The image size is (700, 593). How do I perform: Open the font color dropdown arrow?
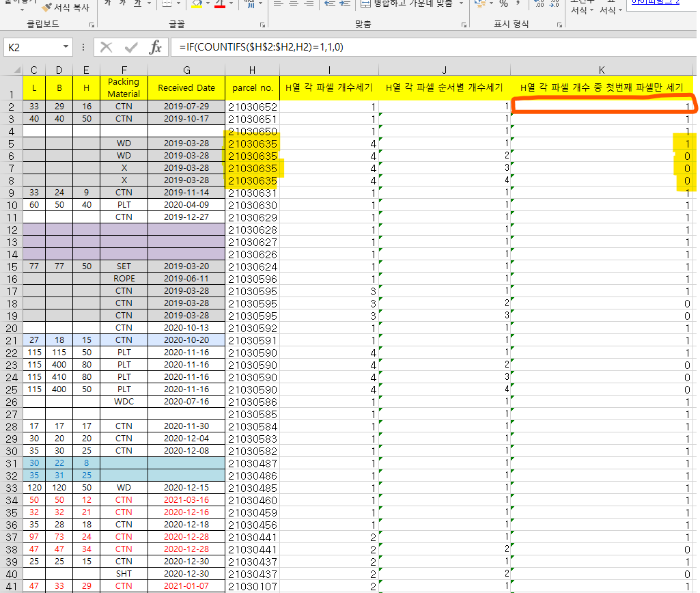pos(231,4)
